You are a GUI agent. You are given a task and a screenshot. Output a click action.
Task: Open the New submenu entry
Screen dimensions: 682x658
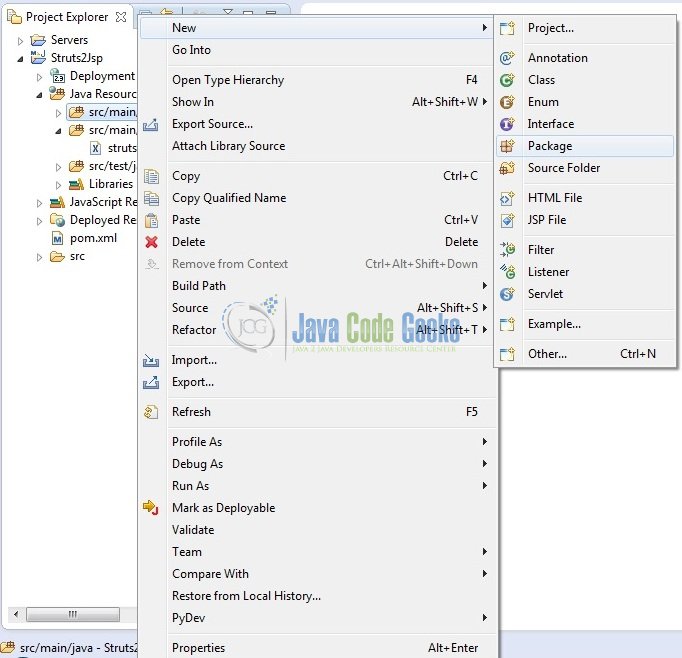coord(317,28)
